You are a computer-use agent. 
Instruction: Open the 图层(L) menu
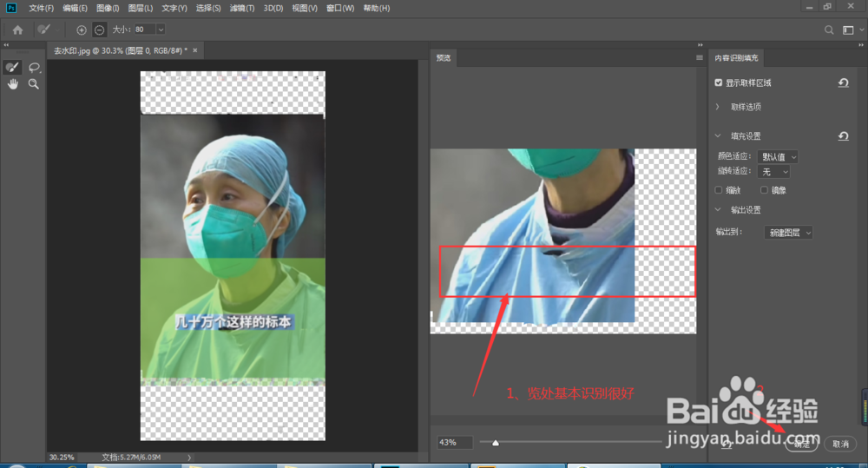[140, 8]
